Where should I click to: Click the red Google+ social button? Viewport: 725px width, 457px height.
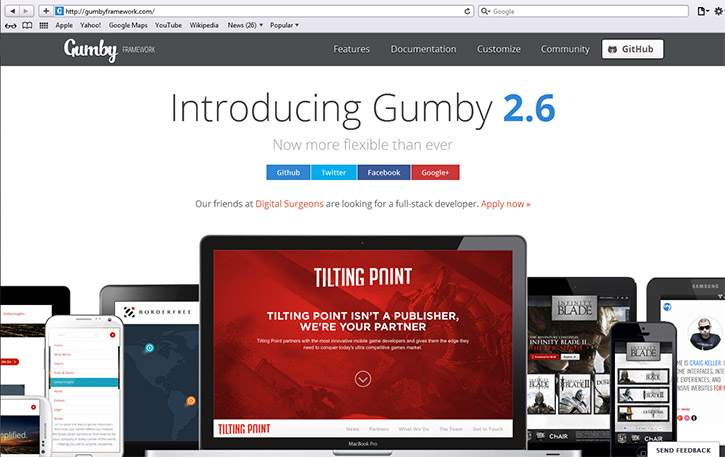click(x=435, y=173)
